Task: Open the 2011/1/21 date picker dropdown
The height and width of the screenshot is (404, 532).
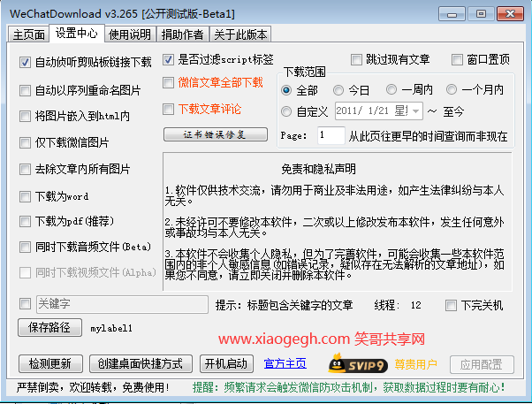Action: pos(416,111)
